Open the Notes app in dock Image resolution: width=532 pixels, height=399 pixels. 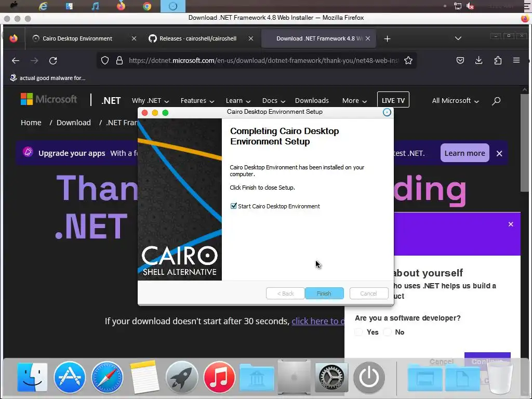coord(144,377)
